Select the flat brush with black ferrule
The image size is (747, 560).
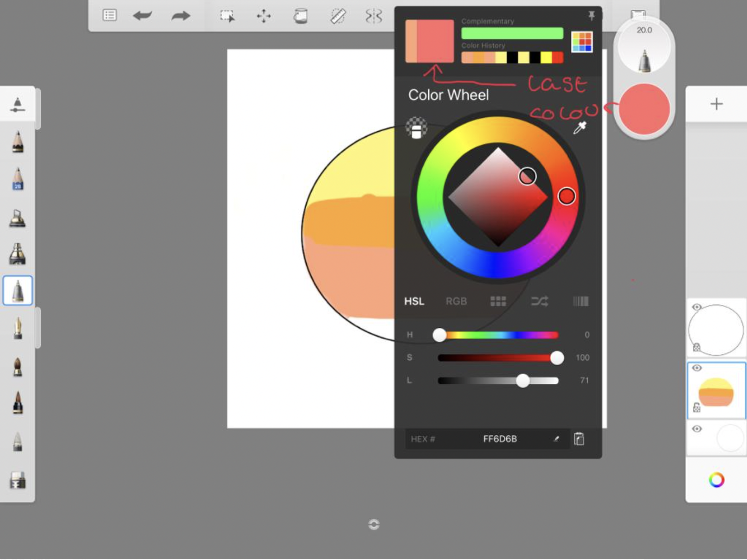[x=18, y=402]
